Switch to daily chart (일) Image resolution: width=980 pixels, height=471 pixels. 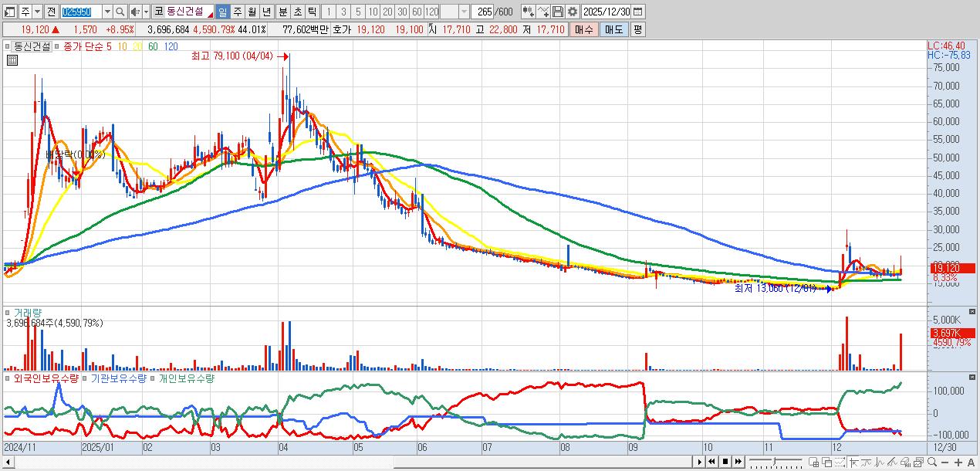(x=223, y=12)
